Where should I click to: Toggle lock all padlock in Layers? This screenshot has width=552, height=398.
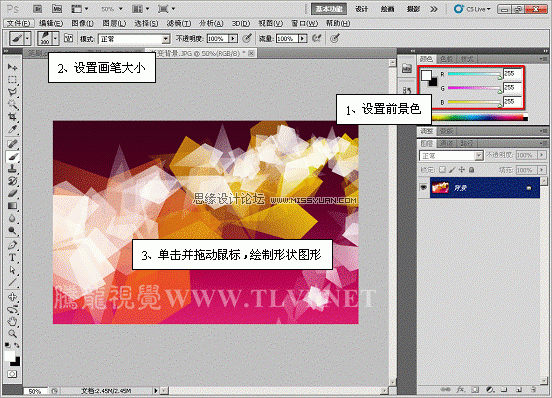471,170
